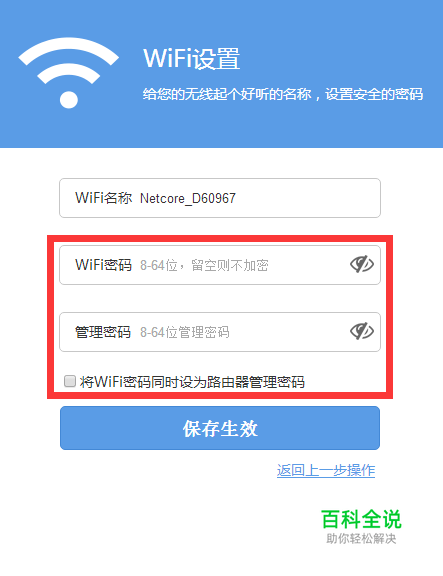The height and width of the screenshot is (576, 443).
Task: Click the 将WiFi密码同时设为路由器管理密码 label text
Action: point(192,382)
